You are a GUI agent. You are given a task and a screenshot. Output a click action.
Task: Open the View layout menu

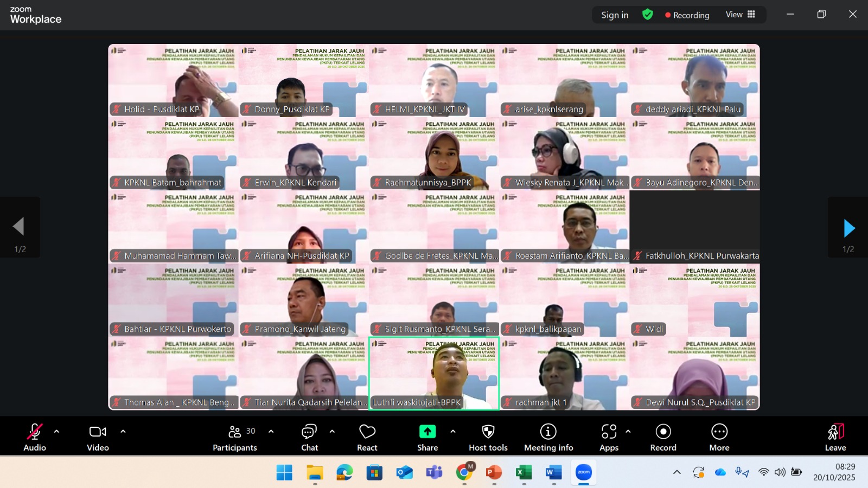tap(740, 15)
